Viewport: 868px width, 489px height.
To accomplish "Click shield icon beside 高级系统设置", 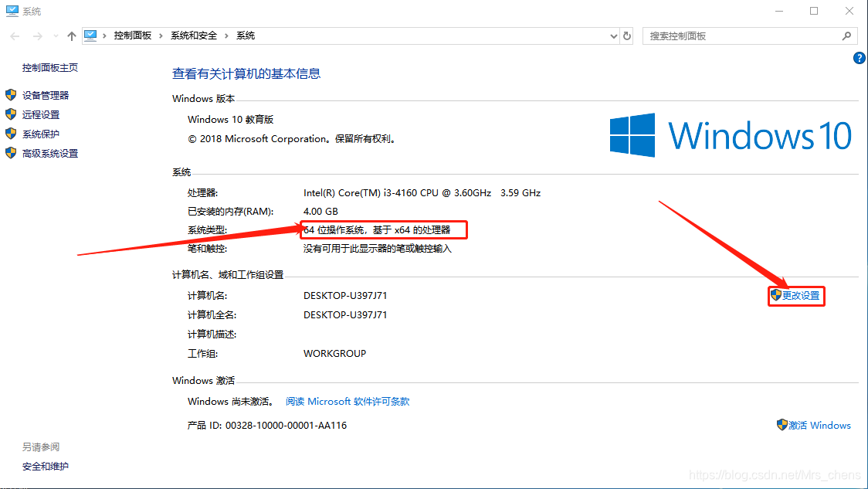I will pos(11,153).
